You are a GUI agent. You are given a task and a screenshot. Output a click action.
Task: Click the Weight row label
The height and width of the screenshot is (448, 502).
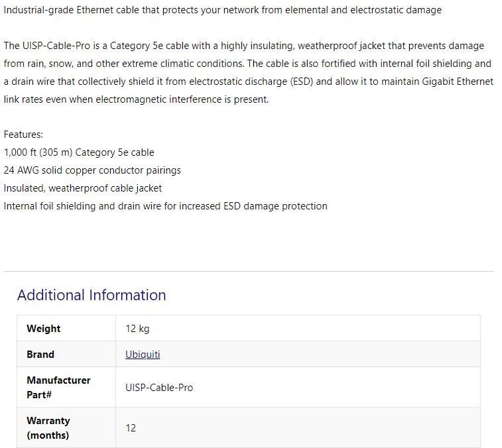43,329
